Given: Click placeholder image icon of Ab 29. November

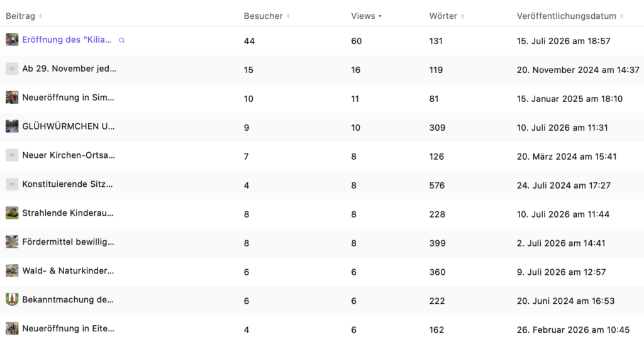Looking at the screenshot, I should pos(12,69).
